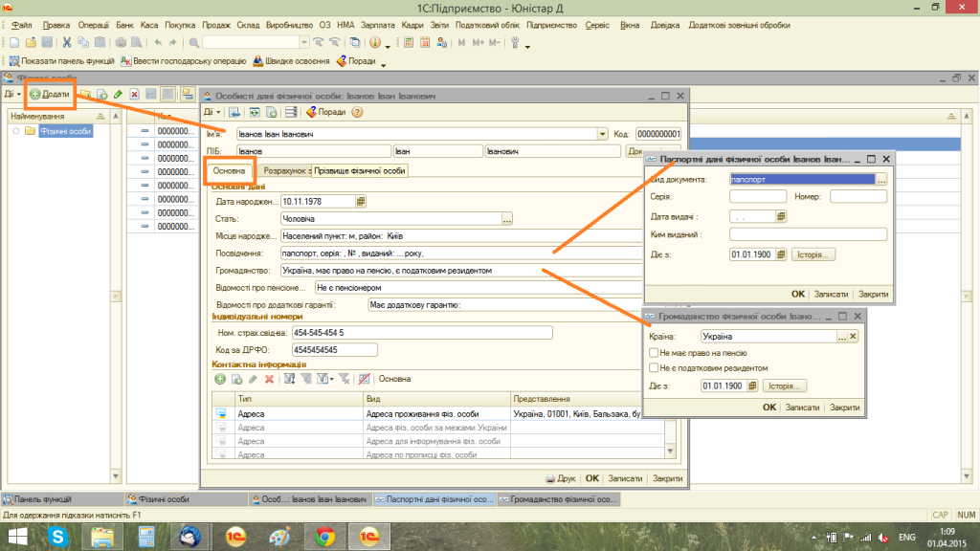Viewport: 980px width, 551px height.
Task: Open the Файл menu
Action: 21,26
